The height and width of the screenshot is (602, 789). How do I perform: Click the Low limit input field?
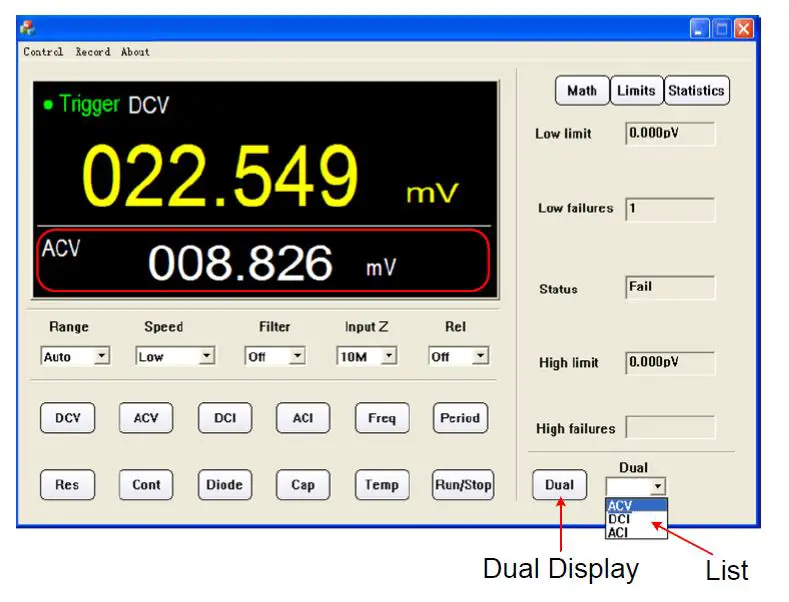tap(670, 134)
